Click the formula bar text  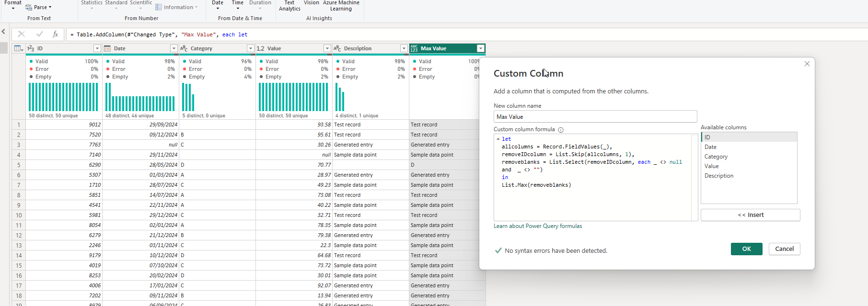click(x=159, y=34)
